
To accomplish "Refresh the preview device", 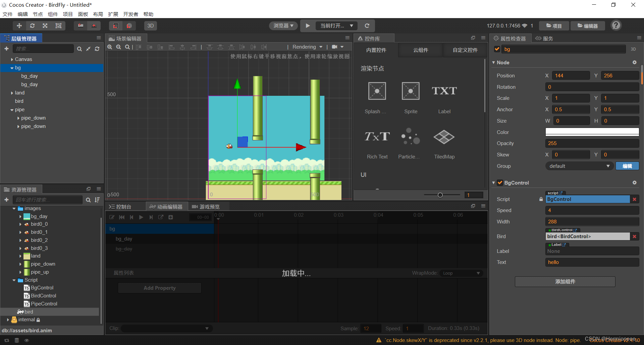I will coord(367,26).
